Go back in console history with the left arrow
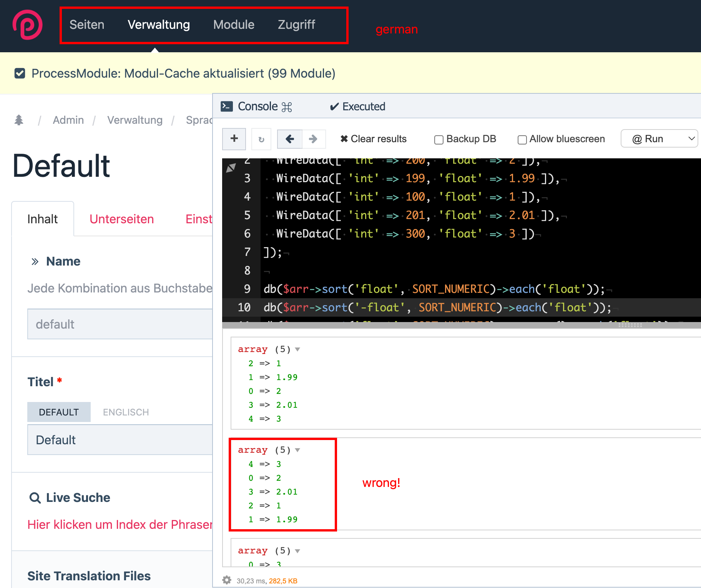The width and height of the screenshot is (701, 588). click(x=289, y=139)
